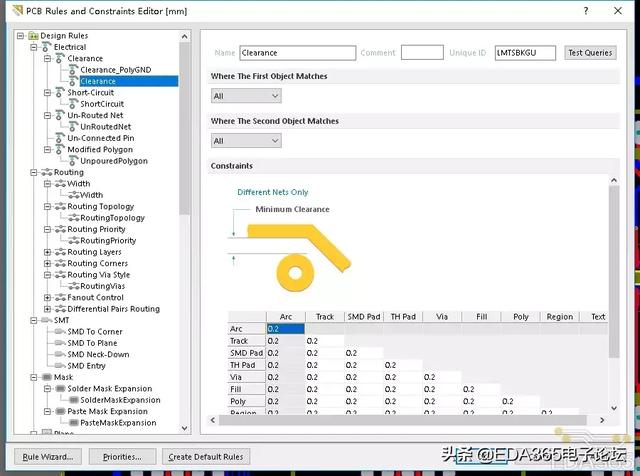The height and width of the screenshot is (476, 640).
Task: Click the Design Rules folder icon
Action: pos(33,36)
